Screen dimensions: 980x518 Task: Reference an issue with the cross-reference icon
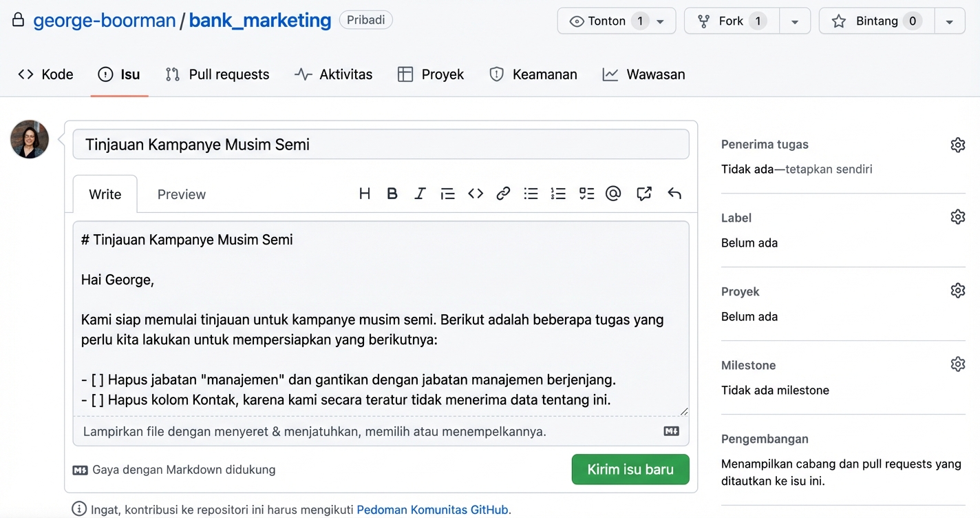point(644,194)
